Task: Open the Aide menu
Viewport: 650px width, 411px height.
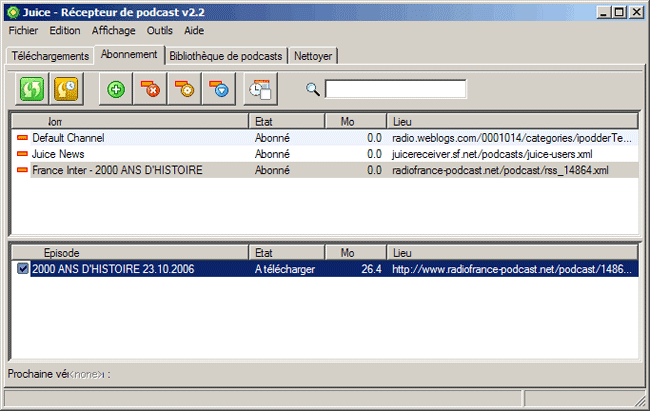Action: click(x=194, y=30)
